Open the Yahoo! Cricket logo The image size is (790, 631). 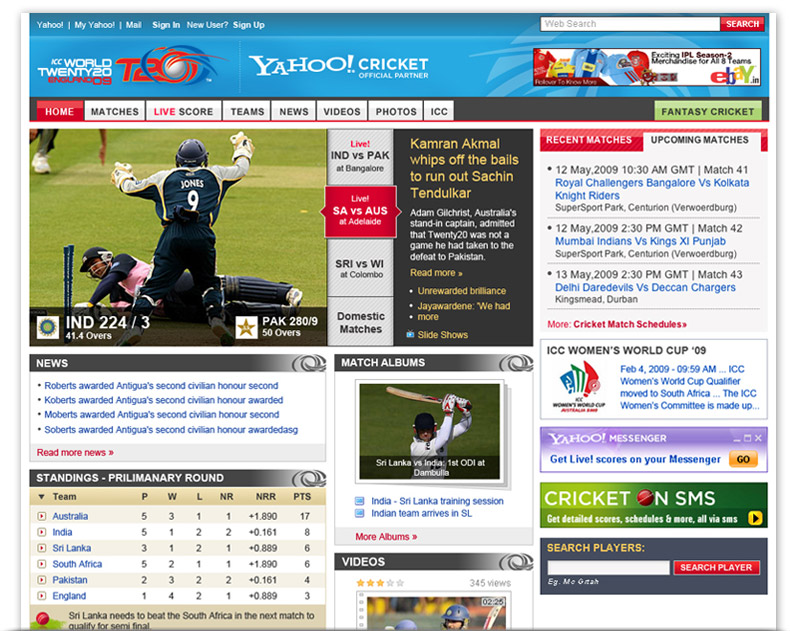click(339, 67)
